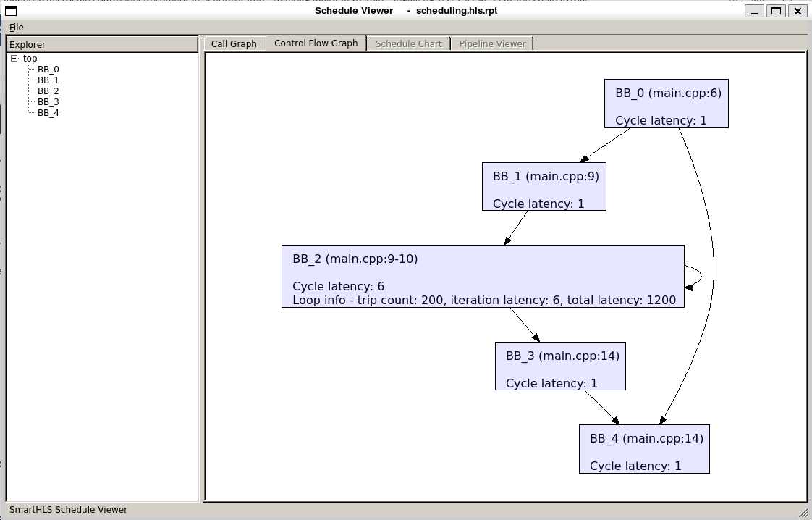Select BB_4 in the Explorer tree

[48, 113]
